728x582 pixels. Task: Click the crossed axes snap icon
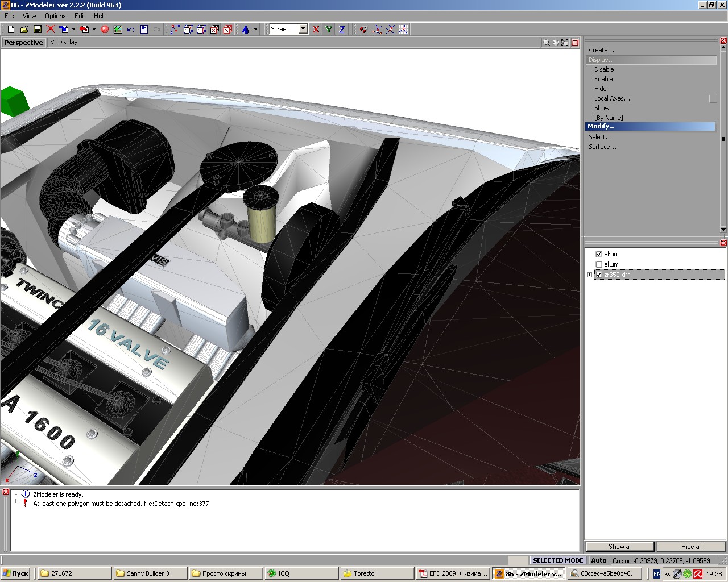click(x=390, y=29)
